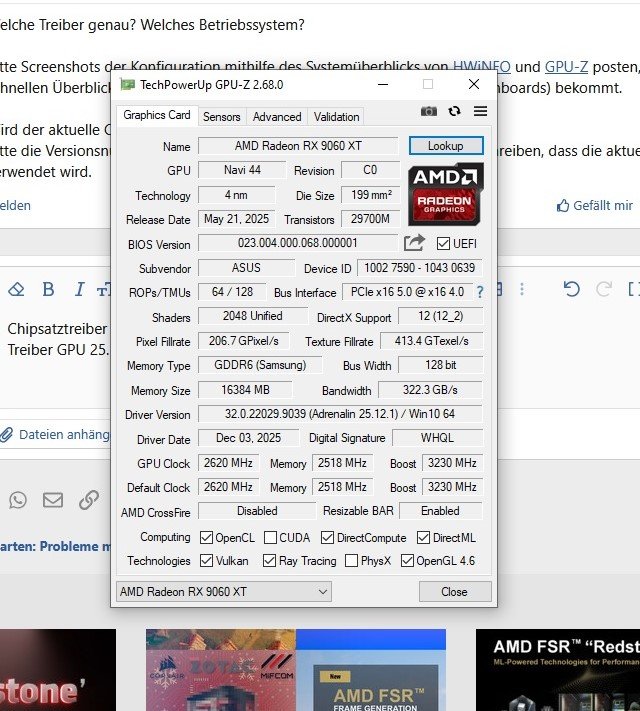This screenshot has width=640, height=711.
Task: Toggle the DirectCompute checkbox
Action: pyautogui.click(x=327, y=537)
